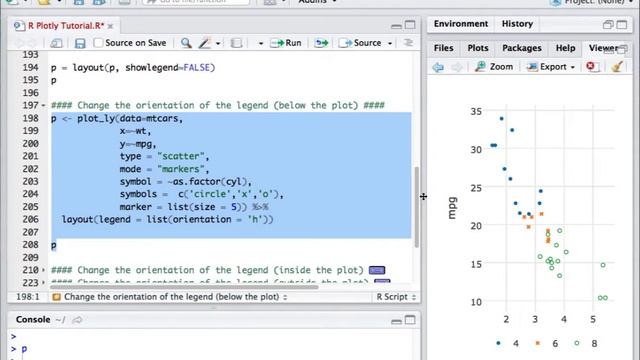Clear all viewer items broom icon
640x360 pixels.
(x=617, y=66)
